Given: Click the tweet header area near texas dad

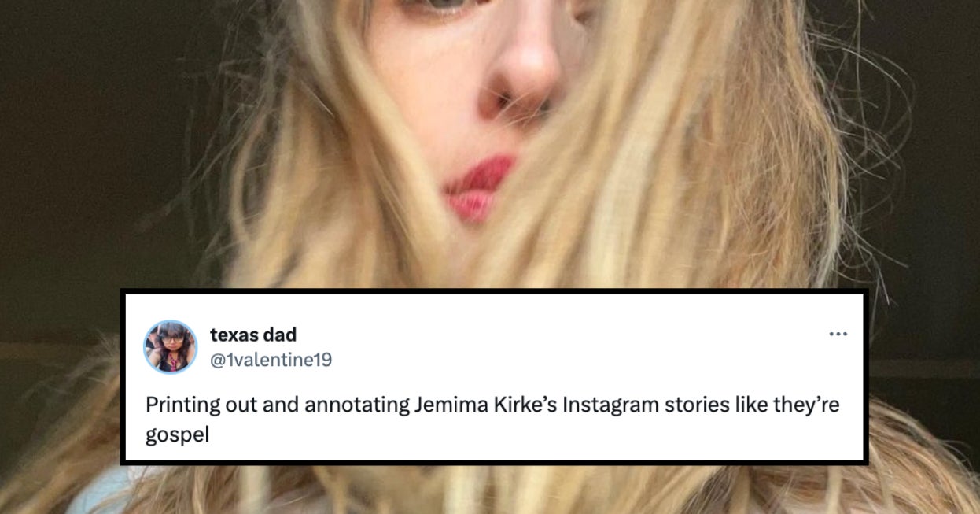Looking at the screenshot, I should coord(252,334).
